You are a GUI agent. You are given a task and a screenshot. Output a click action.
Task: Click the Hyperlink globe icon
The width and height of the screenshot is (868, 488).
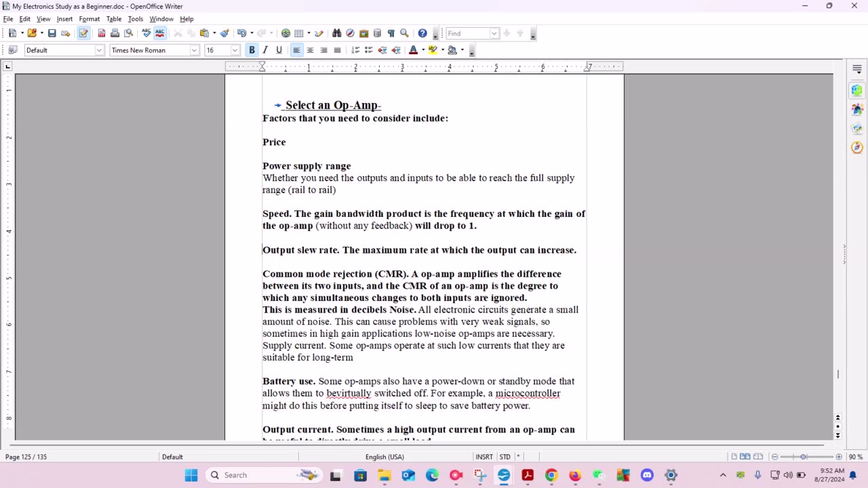pos(285,33)
